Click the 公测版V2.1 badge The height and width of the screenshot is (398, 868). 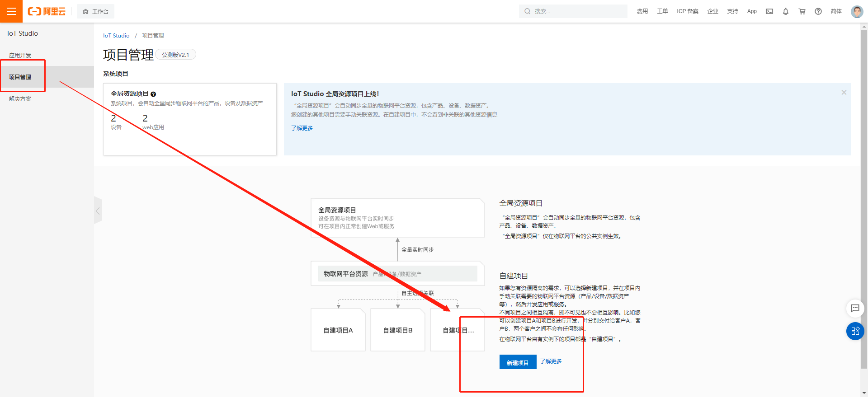coord(176,55)
